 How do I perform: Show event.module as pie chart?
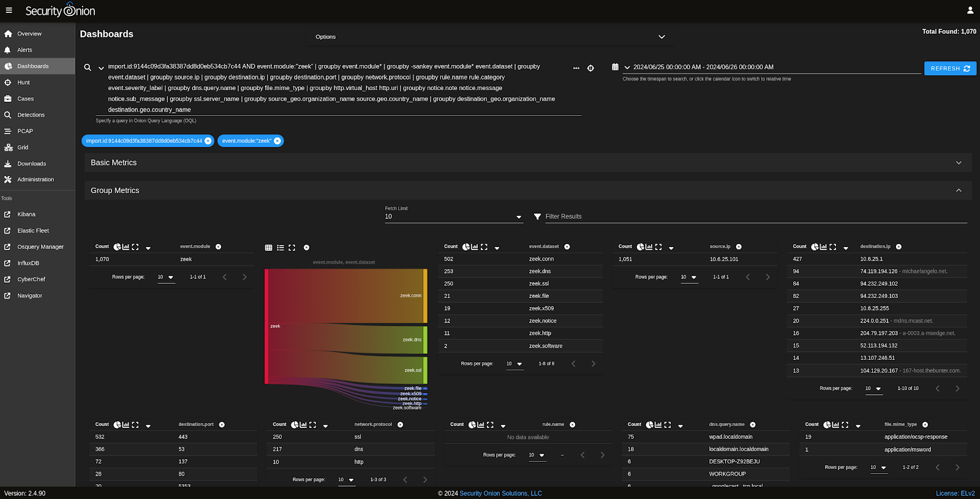point(117,247)
